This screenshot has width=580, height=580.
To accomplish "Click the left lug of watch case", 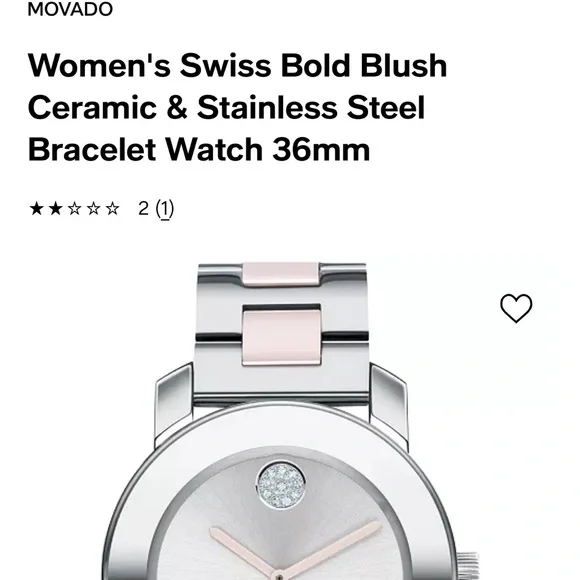I will [x=174, y=405].
